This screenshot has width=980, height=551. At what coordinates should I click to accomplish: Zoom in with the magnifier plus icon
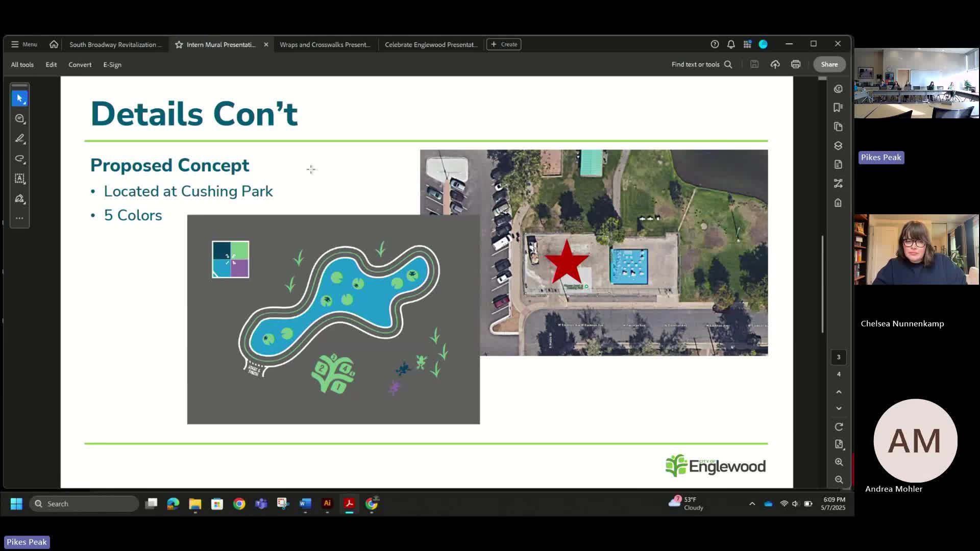click(x=839, y=462)
